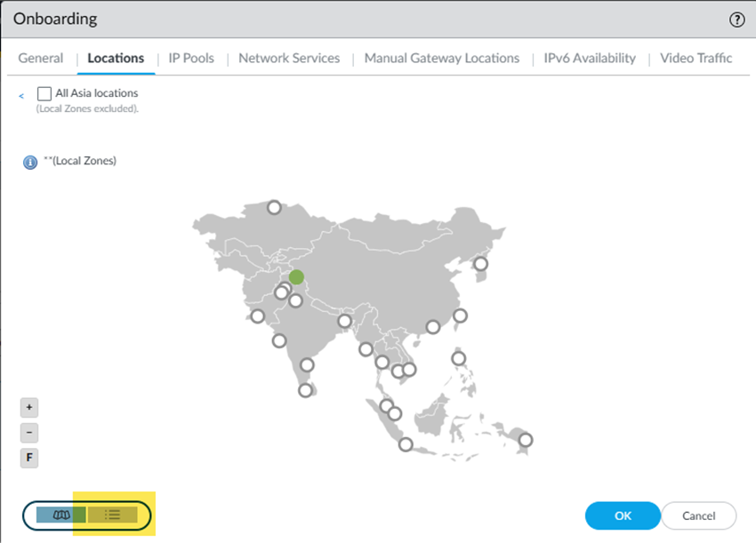Switch to the Network Services tab
This screenshot has width=756, height=543.
point(289,59)
